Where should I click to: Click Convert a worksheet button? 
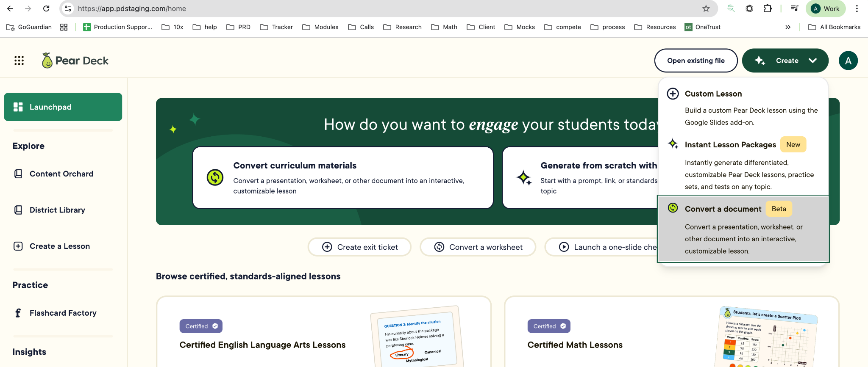point(478,247)
